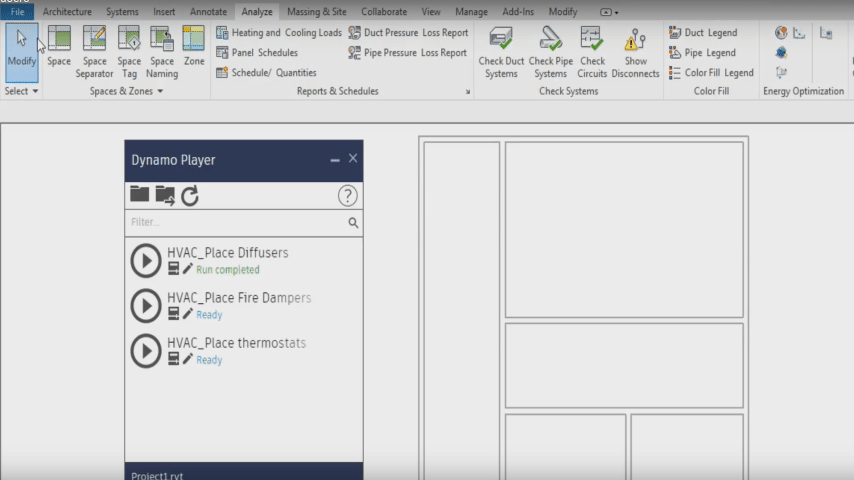Viewport: 854px width, 480px height.
Task: Edit inputs for HVAC_Place Fire Dampers
Action: pos(173,314)
